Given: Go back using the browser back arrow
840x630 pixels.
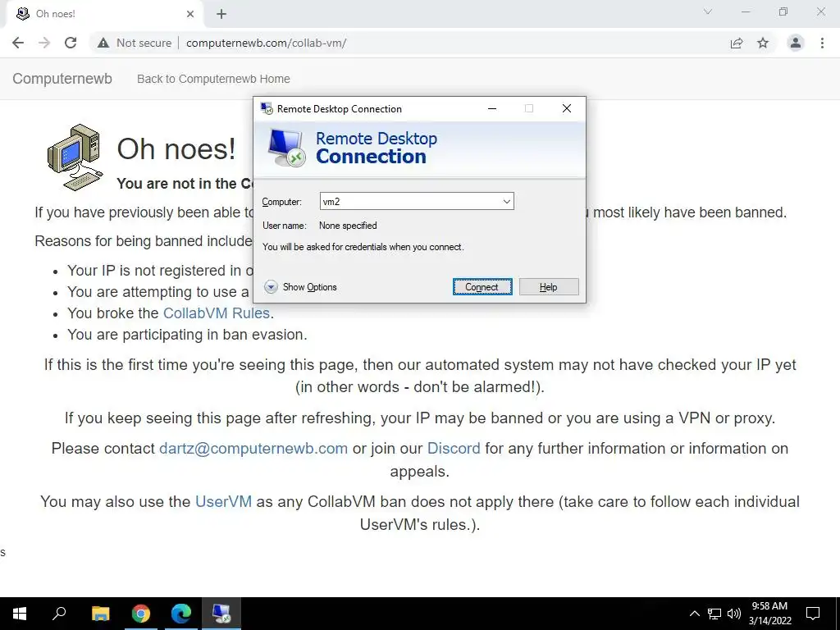Looking at the screenshot, I should click(x=18, y=43).
